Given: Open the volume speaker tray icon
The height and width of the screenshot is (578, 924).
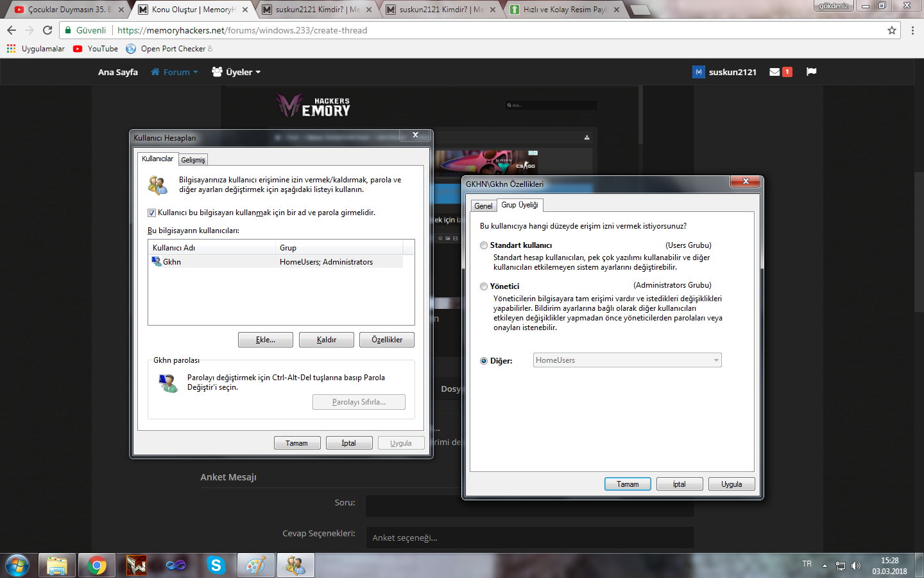Looking at the screenshot, I should pyautogui.click(x=855, y=566).
